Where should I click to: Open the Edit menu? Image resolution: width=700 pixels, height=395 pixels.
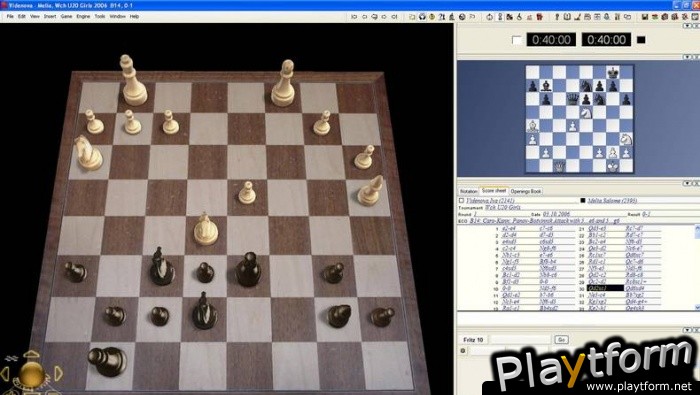coord(21,17)
